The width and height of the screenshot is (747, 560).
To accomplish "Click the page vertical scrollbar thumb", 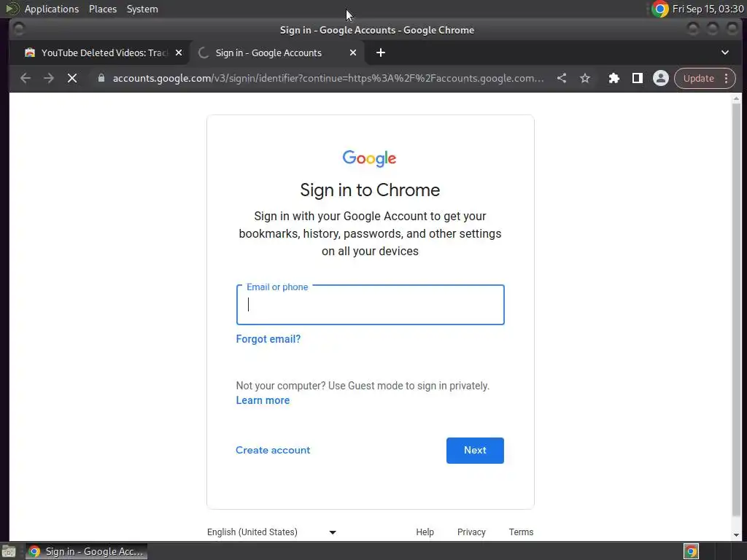I will 736,309.
